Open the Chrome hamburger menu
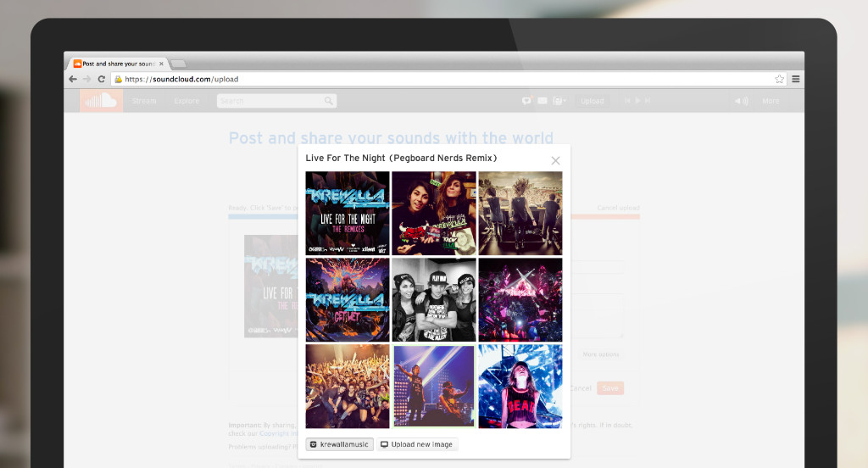 795,79
